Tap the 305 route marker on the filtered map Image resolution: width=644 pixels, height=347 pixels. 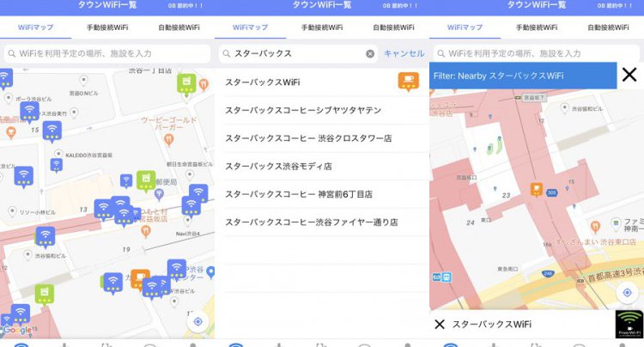[x=551, y=192]
